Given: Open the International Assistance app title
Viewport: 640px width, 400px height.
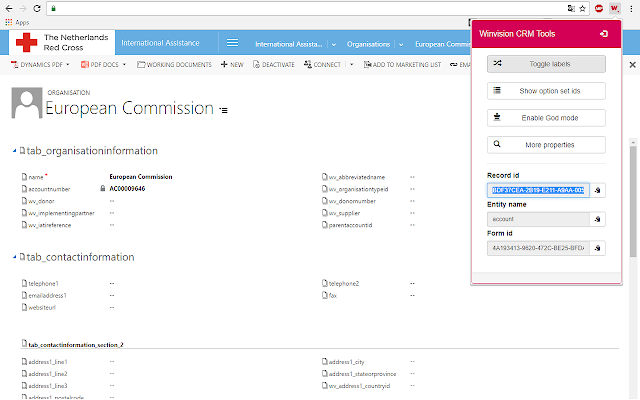Looking at the screenshot, I should 160,43.
